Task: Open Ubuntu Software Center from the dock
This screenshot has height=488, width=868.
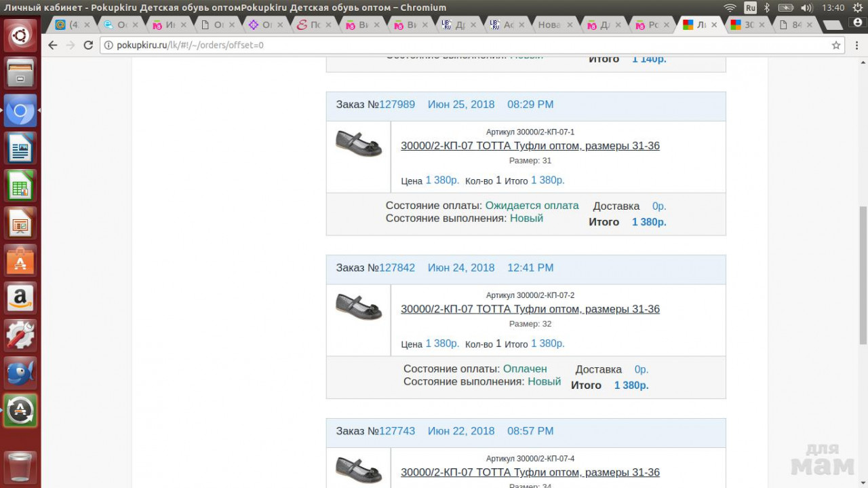Action: click(x=20, y=261)
